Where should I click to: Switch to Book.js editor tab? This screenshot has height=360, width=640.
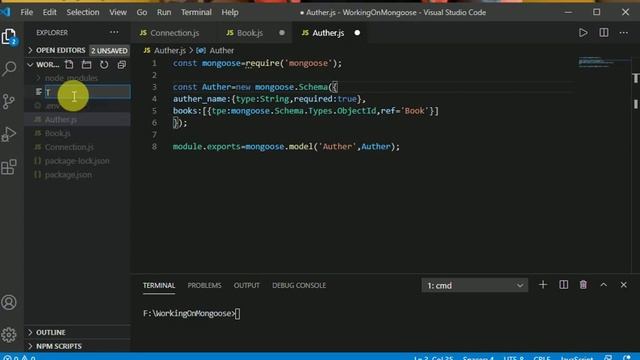tap(250, 33)
